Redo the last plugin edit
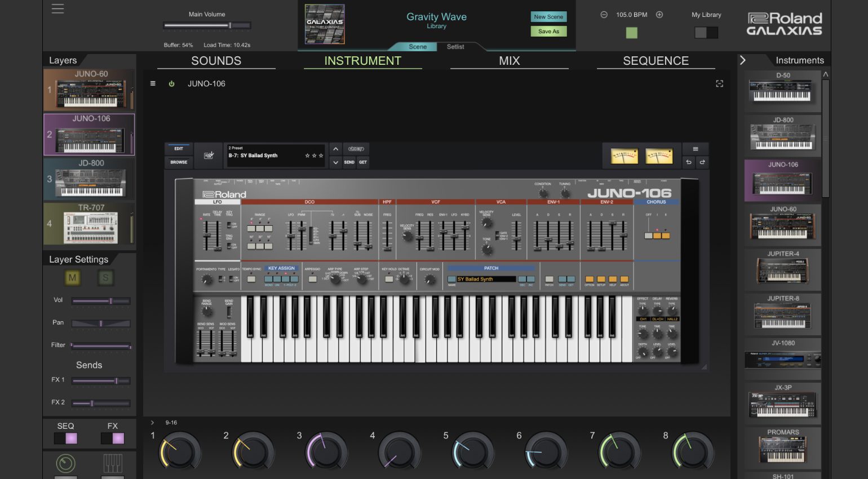 (x=702, y=162)
